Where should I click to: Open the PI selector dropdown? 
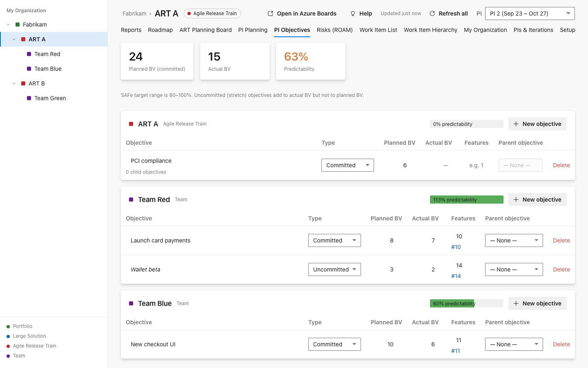(x=530, y=13)
